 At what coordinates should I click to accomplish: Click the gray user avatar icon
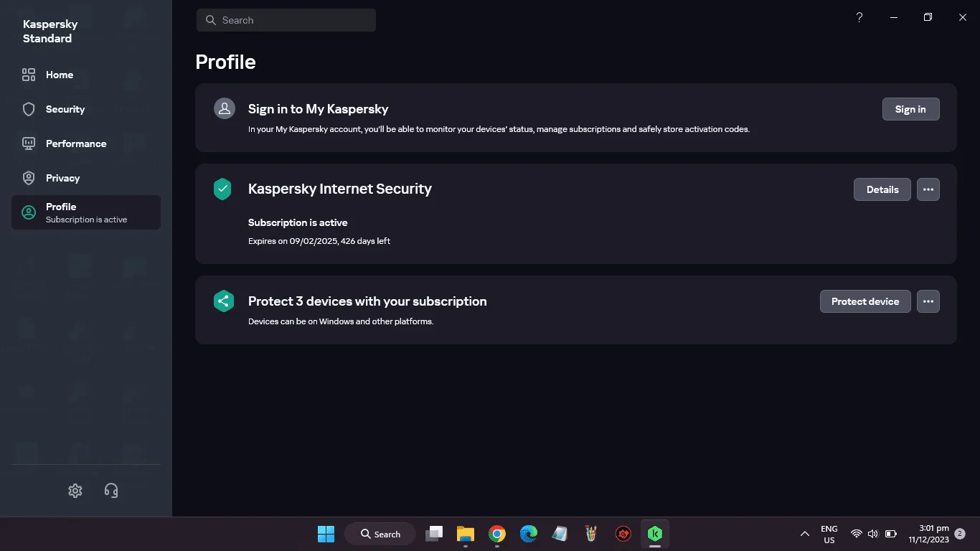(x=225, y=108)
